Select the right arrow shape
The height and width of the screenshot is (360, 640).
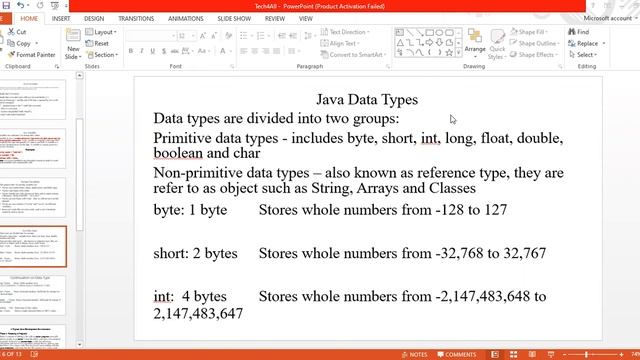point(429,42)
